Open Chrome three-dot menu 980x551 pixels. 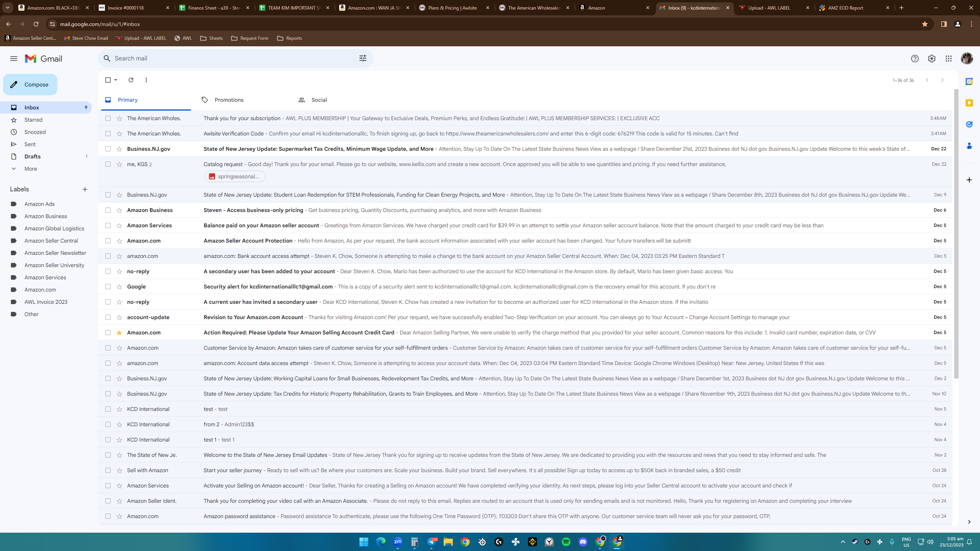[971, 24]
